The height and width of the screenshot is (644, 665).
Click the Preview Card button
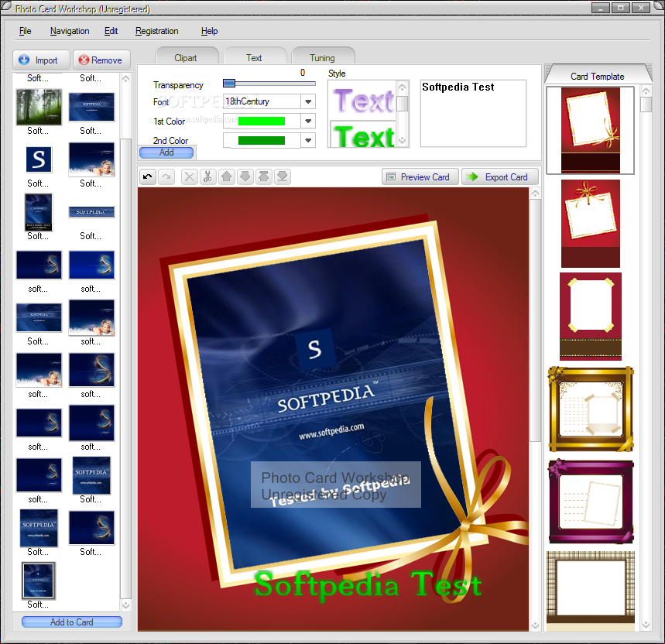pos(420,176)
